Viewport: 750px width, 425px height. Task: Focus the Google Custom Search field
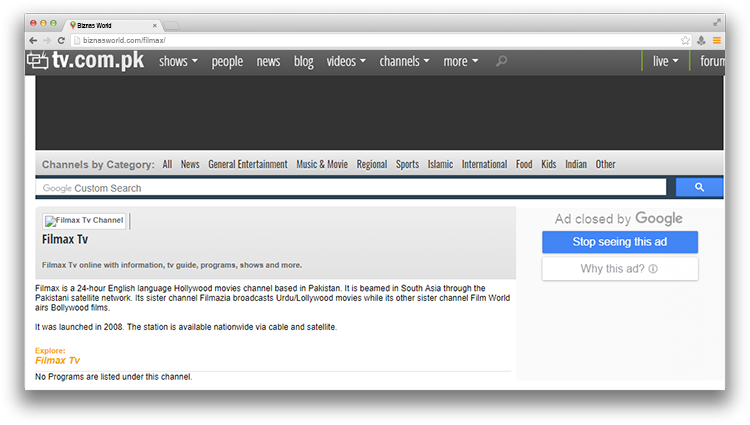point(350,188)
